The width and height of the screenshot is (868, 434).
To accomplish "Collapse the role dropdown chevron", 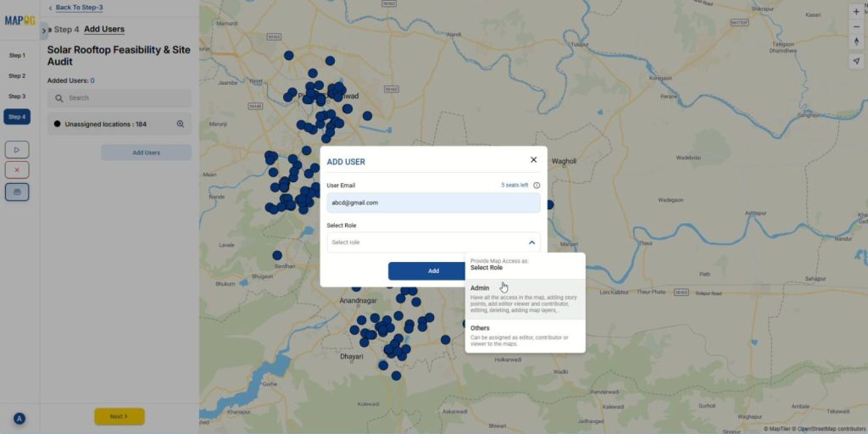I will (x=531, y=242).
